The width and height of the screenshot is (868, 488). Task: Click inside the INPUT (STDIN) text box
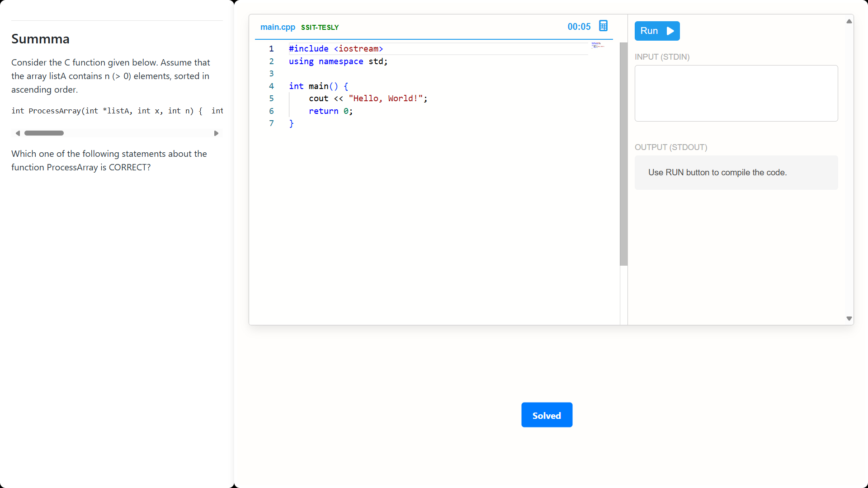coord(736,93)
